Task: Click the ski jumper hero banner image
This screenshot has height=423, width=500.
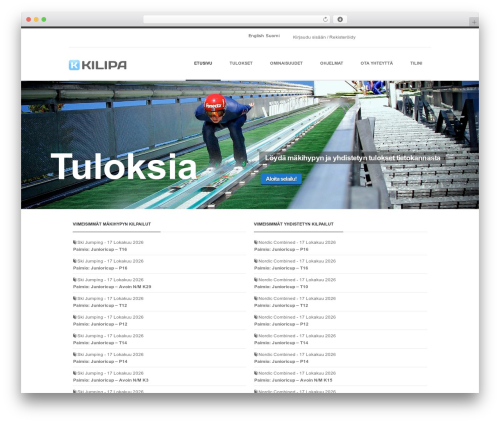Action: pyautogui.click(x=250, y=145)
